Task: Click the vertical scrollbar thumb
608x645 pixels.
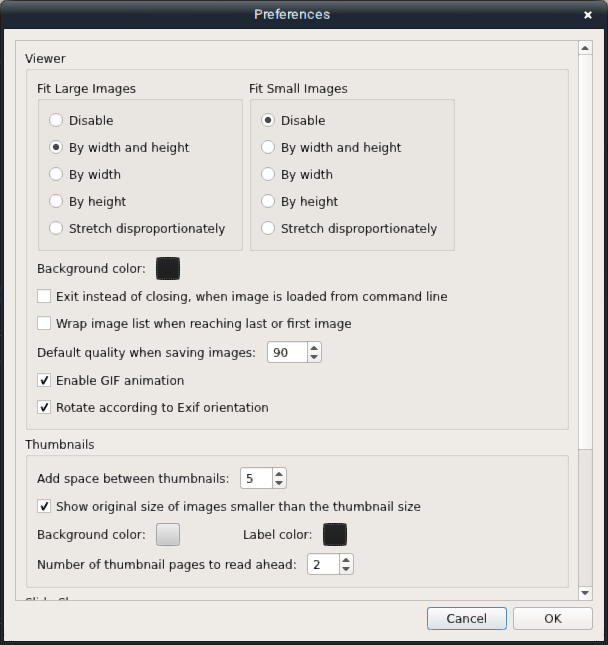Action: click(585, 252)
